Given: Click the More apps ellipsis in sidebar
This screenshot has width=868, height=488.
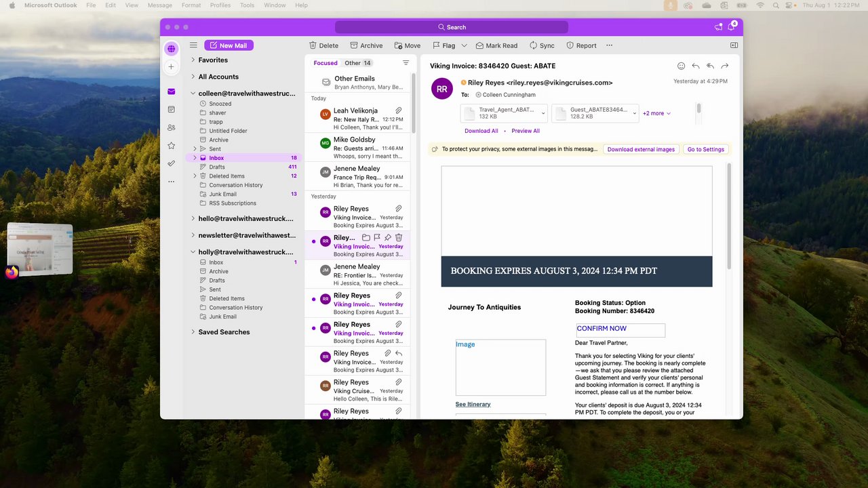Looking at the screenshot, I should tap(171, 182).
